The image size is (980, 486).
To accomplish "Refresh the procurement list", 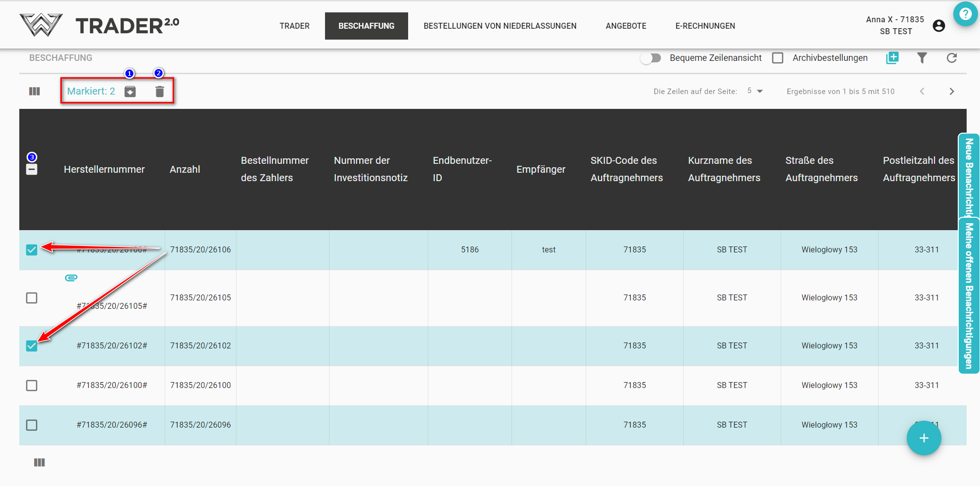I will pos(951,58).
